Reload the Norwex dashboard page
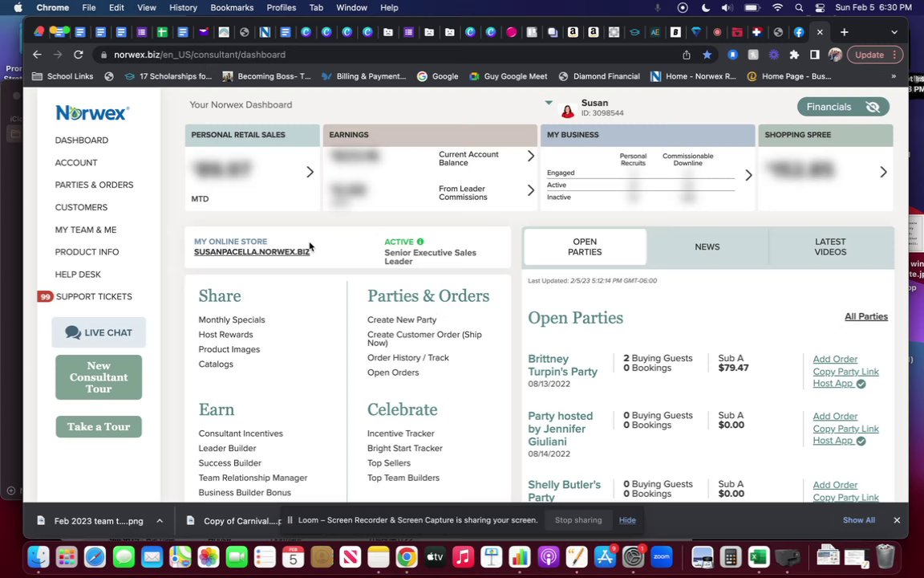924x578 pixels. coord(78,55)
